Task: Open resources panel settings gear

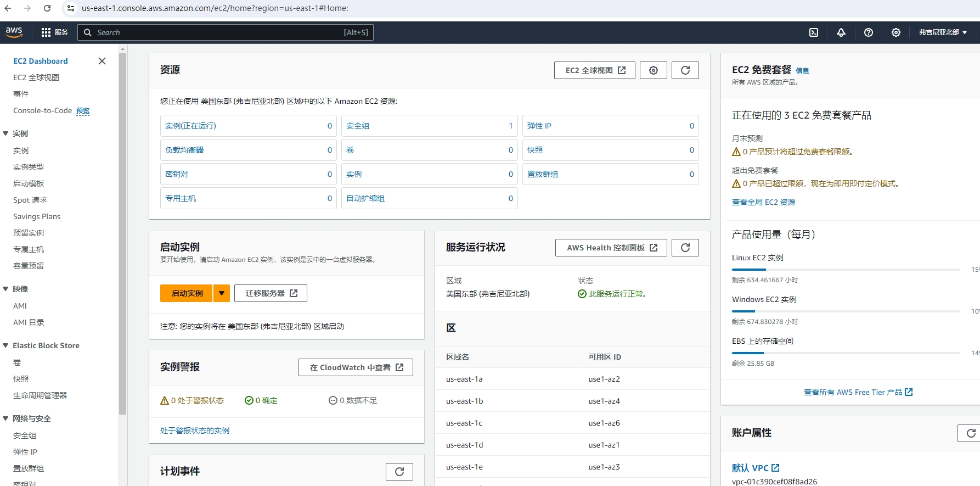Action: 654,70
